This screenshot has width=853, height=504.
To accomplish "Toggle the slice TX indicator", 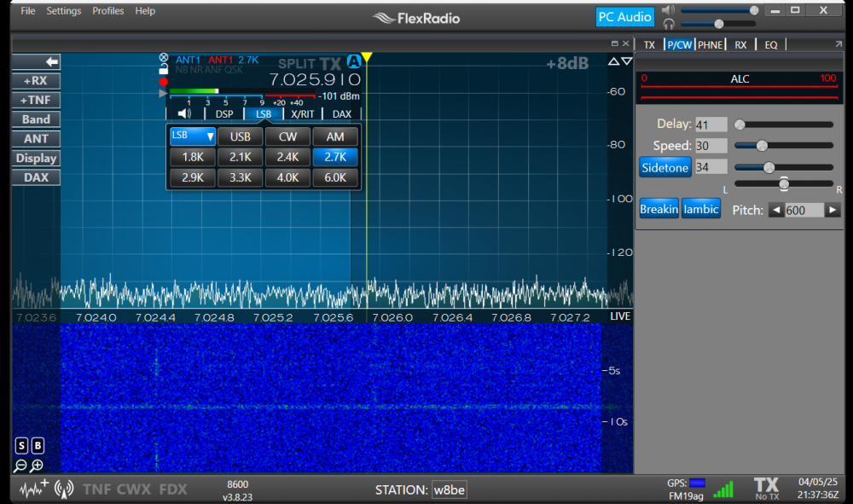I will click(330, 64).
